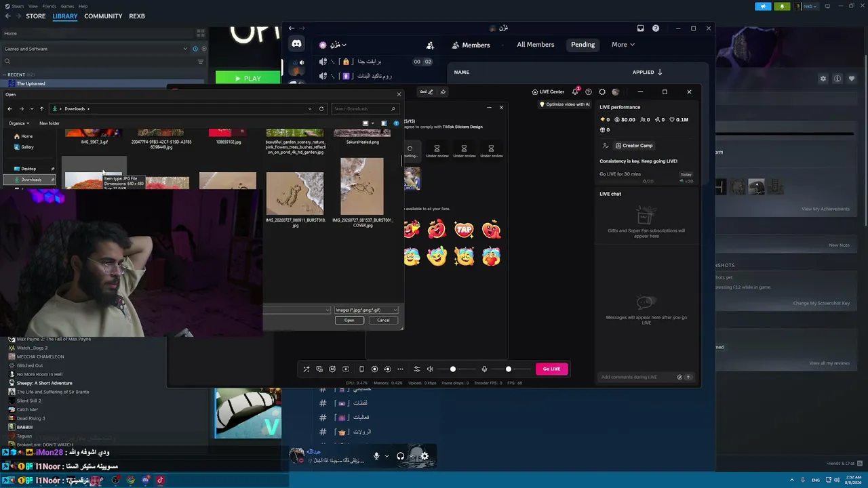Open Google Chrome from the taskbar
Viewport: 868px width, 488px height.
pos(131,480)
